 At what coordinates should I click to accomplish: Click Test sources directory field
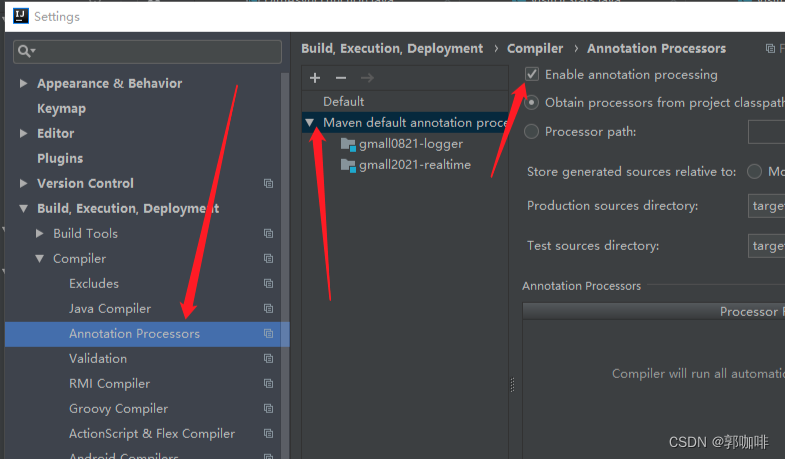pyautogui.click(x=766, y=246)
